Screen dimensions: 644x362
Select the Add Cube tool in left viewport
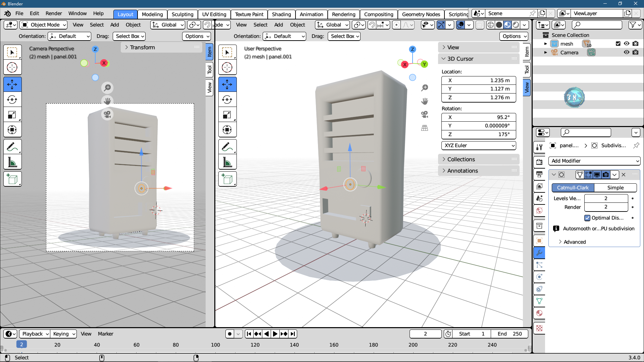pyautogui.click(x=12, y=179)
